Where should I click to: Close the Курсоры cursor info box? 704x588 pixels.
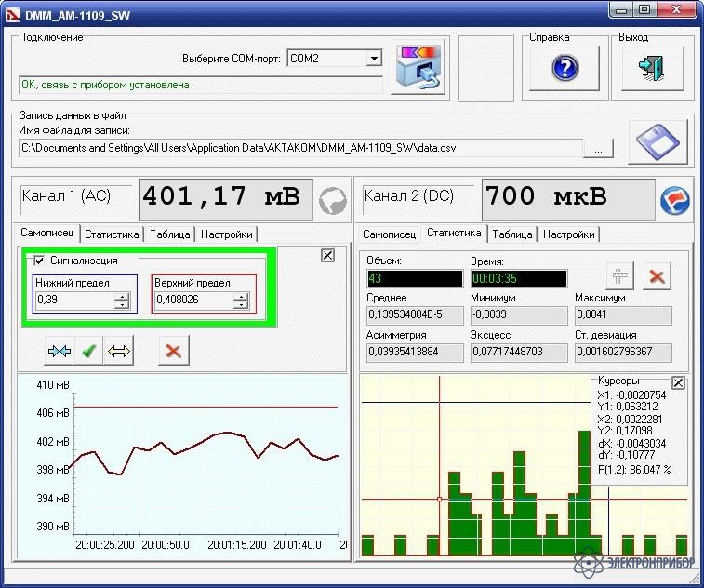click(x=678, y=382)
